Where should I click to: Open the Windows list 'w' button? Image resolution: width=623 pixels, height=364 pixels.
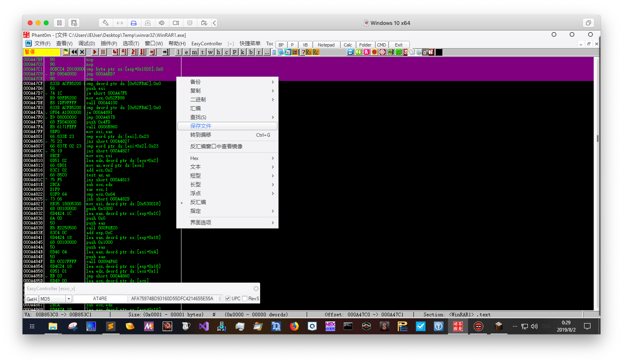[210, 52]
